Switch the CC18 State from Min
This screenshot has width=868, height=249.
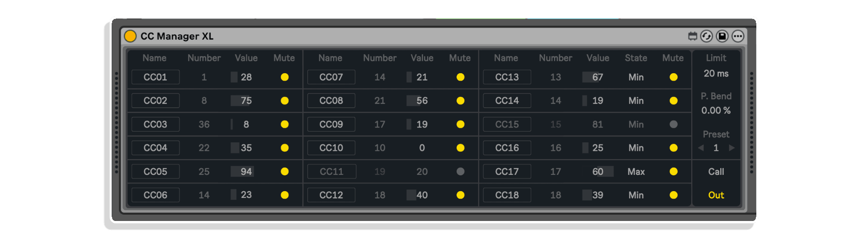coord(636,195)
